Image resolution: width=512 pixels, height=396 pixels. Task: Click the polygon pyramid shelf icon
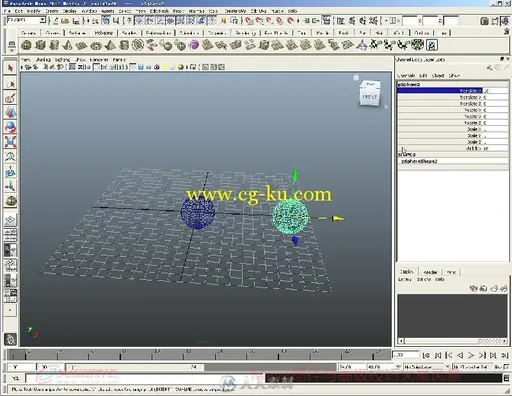110,45
